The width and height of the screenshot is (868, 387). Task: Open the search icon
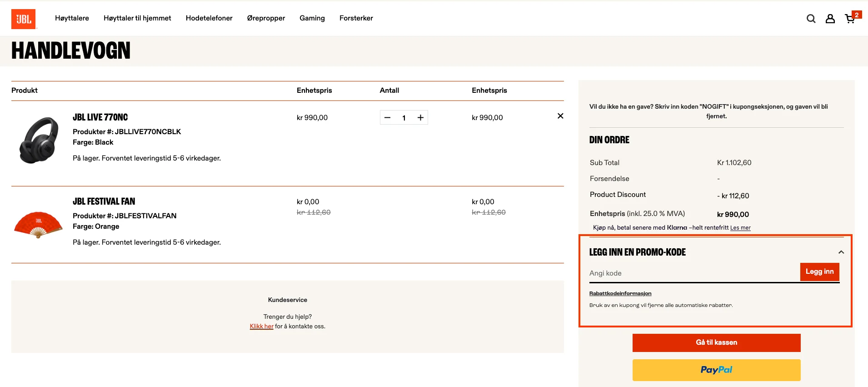[x=811, y=19]
